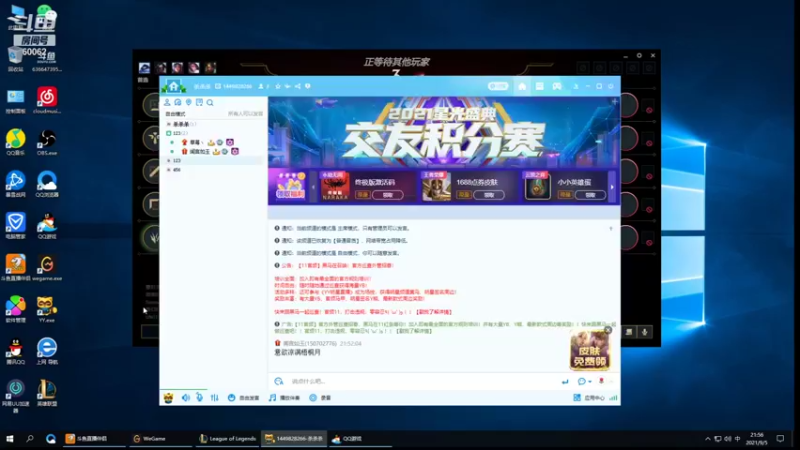This screenshot has height=450, width=800.
Task: Click the recording circle icon in bottom bar
Action: [313, 397]
